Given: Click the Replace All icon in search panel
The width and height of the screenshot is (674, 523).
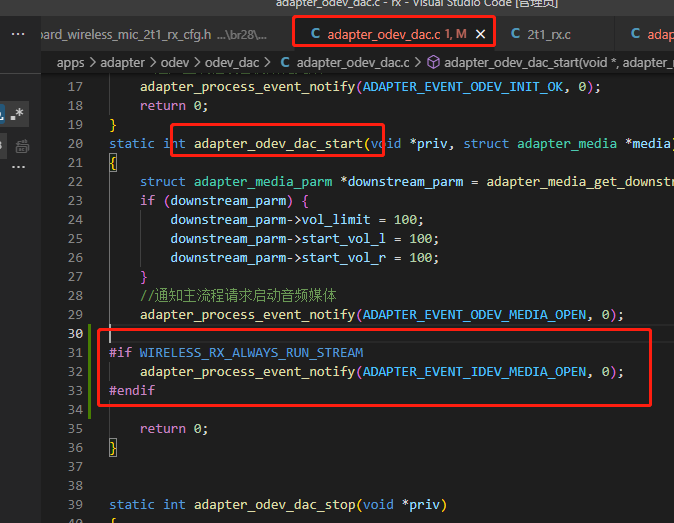Looking at the screenshot, I should (22, 147).
